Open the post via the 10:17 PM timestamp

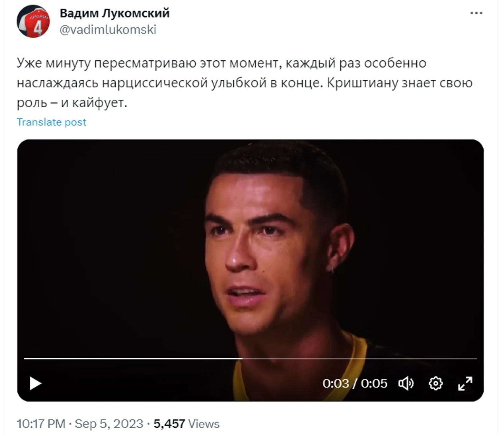[x=41, y=424]
